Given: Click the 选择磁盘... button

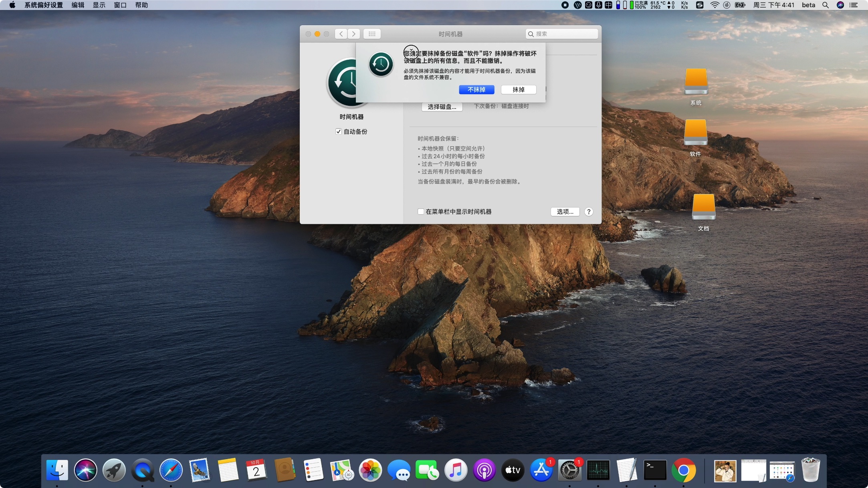Looking at the screenshot, I should pyautogui.click(x=442, y=107).
